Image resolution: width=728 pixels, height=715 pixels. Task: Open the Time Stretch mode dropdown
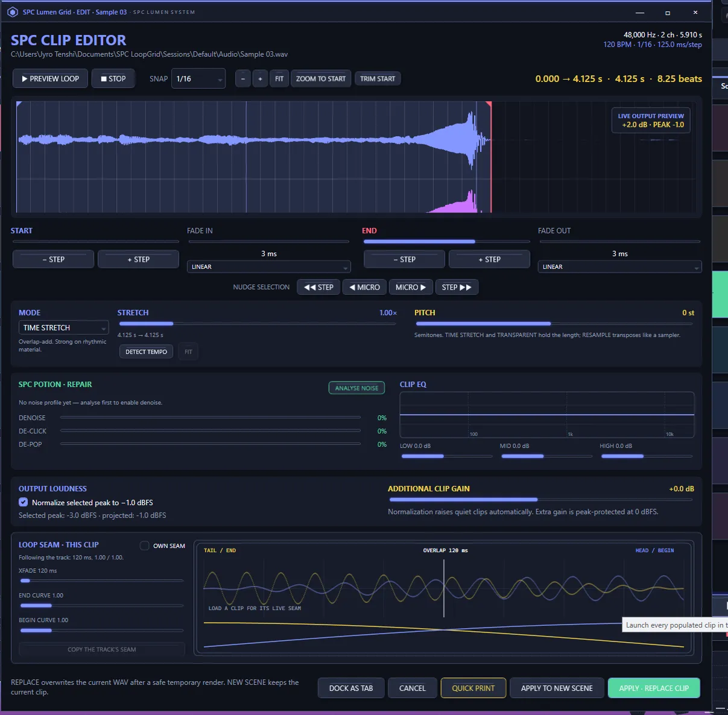click(x=63, y=327)
